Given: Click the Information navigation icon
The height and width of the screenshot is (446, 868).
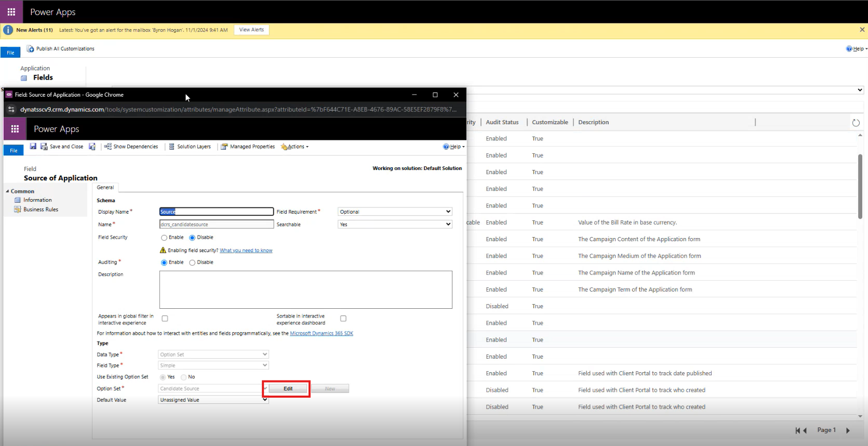Looking at the screenshot, I should point(18,200).
